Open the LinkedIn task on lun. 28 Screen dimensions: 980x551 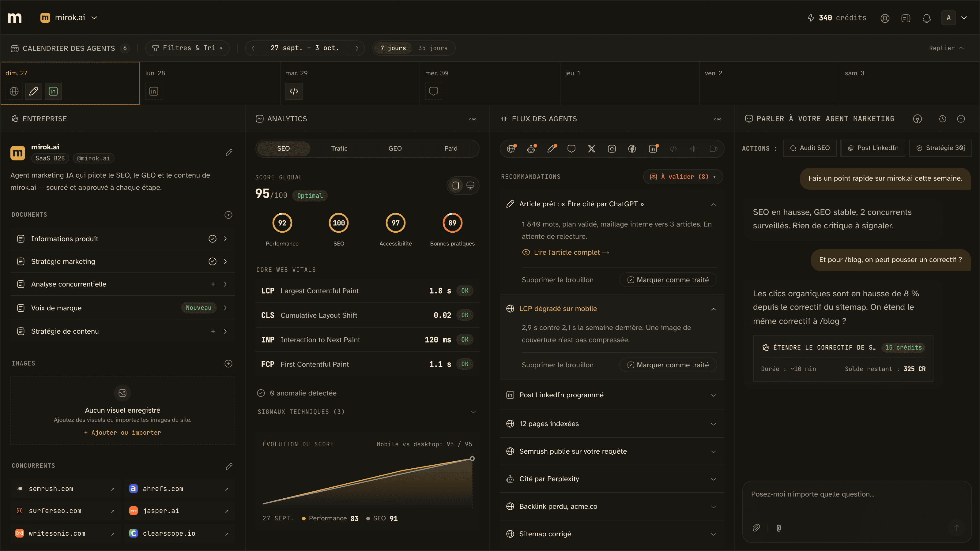click(154, 91)
